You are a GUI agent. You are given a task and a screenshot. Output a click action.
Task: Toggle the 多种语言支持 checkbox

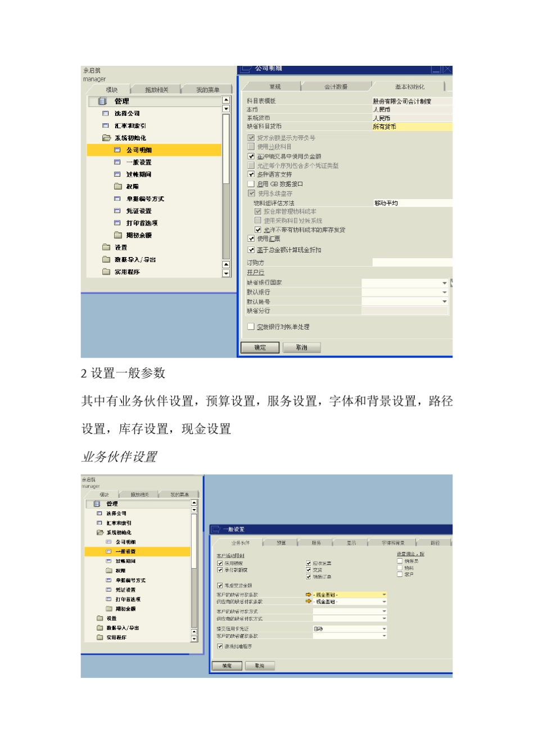[x=251, y=174]
